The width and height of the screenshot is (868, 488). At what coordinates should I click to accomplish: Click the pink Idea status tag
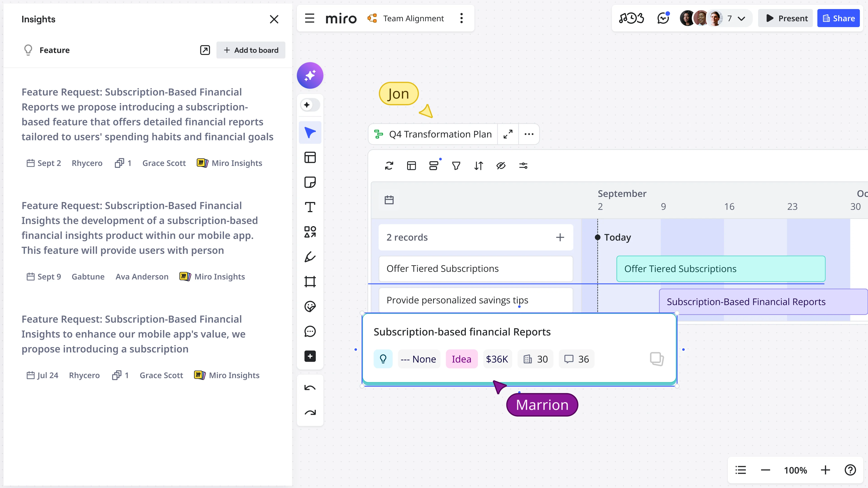point(461,359)
